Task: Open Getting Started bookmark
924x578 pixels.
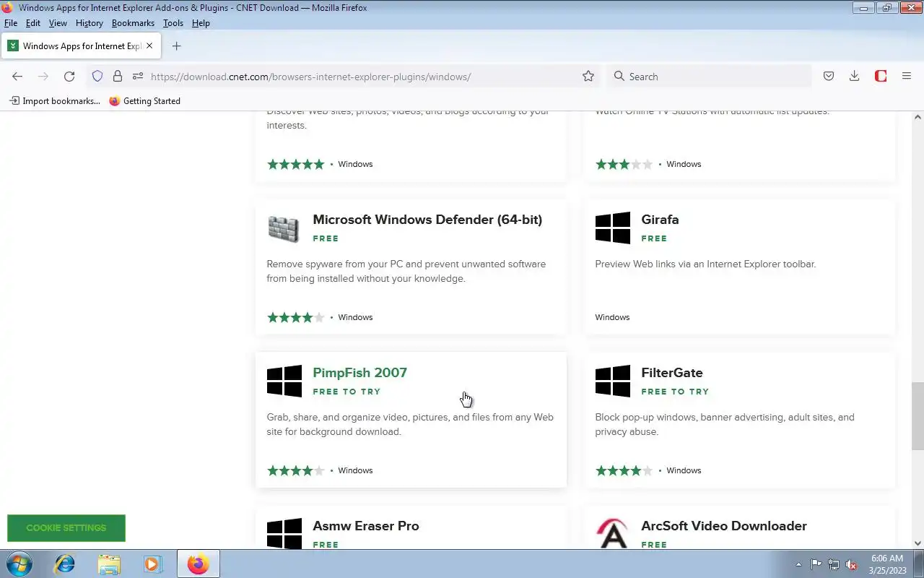Action: point(144,101)
